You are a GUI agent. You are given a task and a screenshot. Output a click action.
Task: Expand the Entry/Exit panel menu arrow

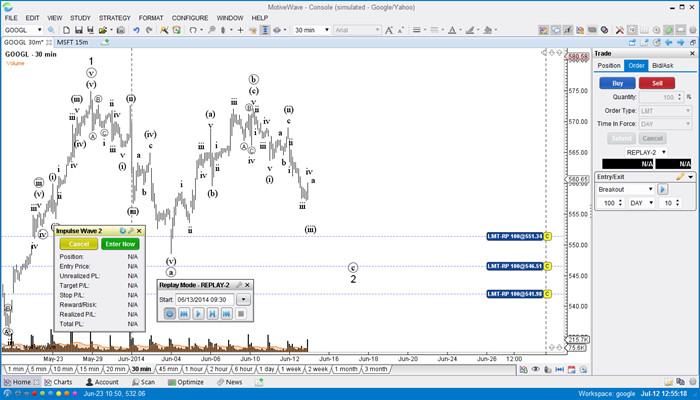[691, 177]
